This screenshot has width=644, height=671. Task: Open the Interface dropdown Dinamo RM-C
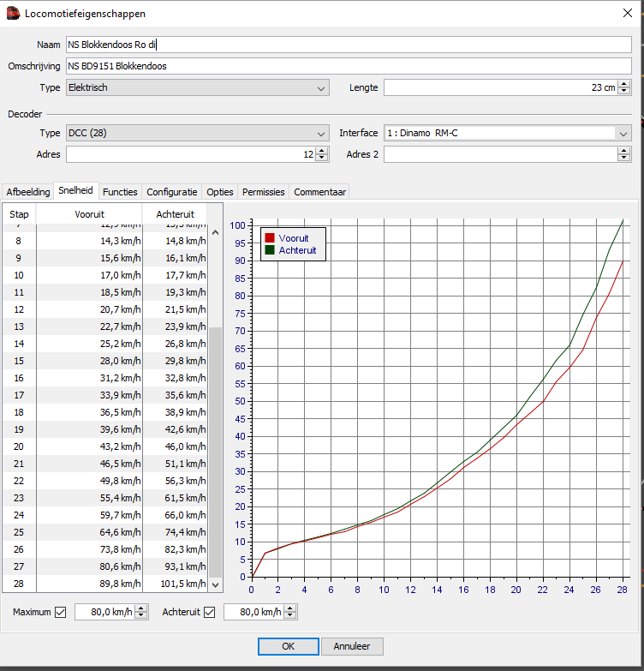tap(507, 133)
